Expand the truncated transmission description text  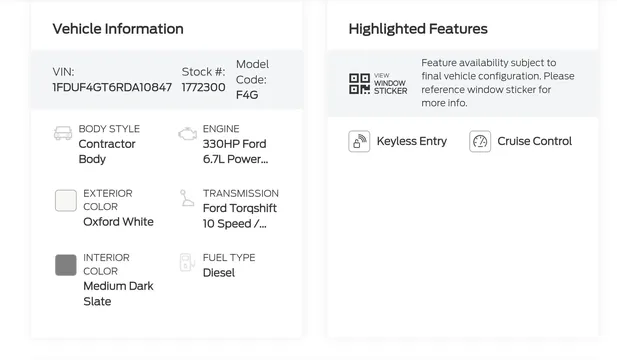[240, 216]
